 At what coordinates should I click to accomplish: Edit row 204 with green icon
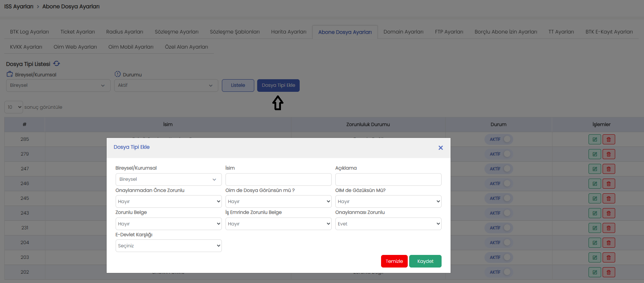pyautogui.click(x=595, y=243)
